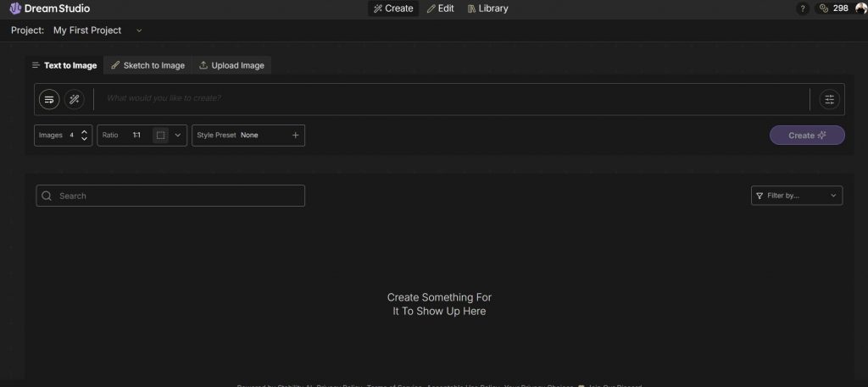
Task: Click the magic wand enhance prompt icon
Action: pyautogui.click(x=75, y=99)
